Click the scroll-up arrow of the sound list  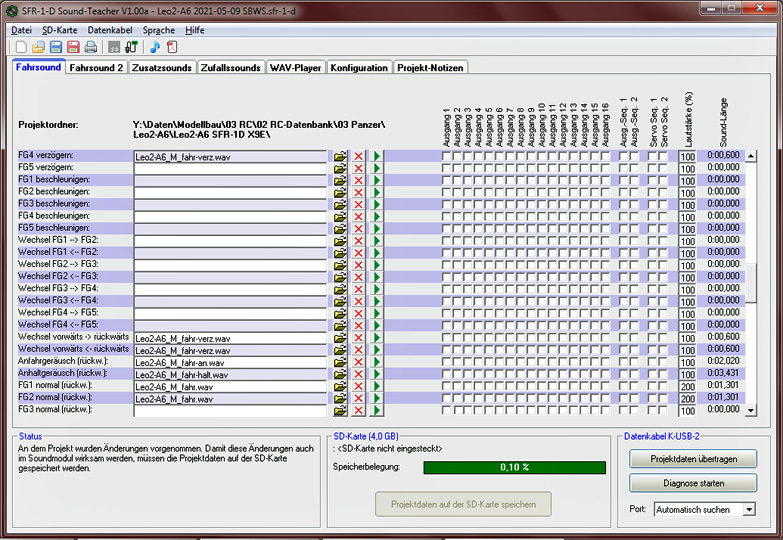click(751, 156)
